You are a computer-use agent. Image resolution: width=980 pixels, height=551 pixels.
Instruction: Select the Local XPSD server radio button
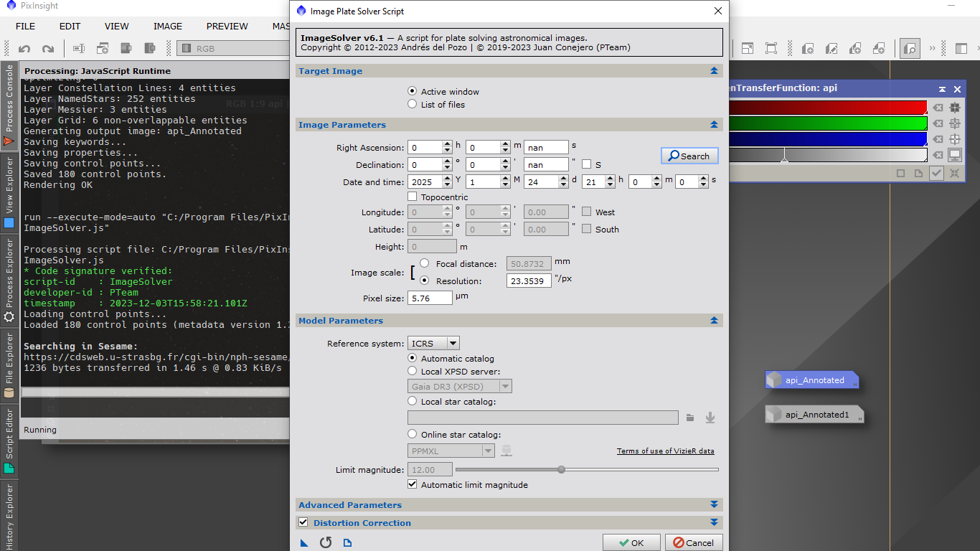412,372
